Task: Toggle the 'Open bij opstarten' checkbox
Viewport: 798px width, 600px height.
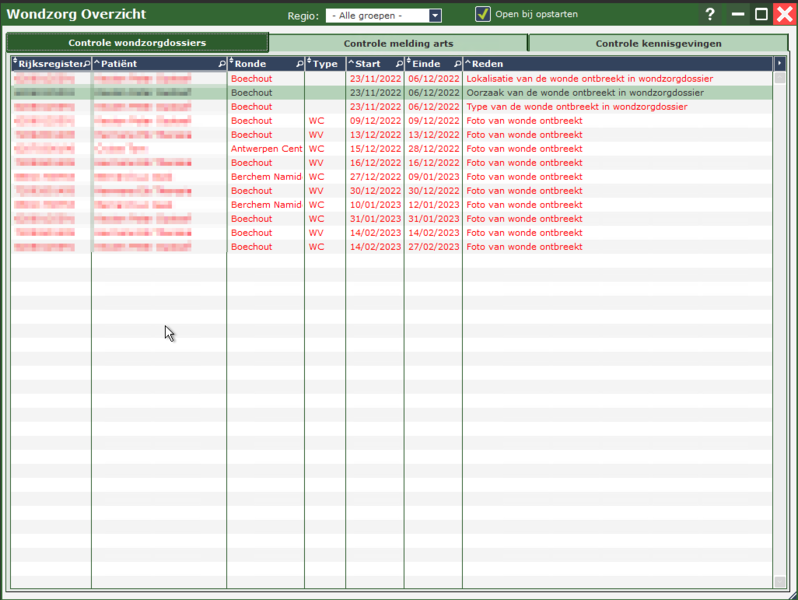Action: 483,15
